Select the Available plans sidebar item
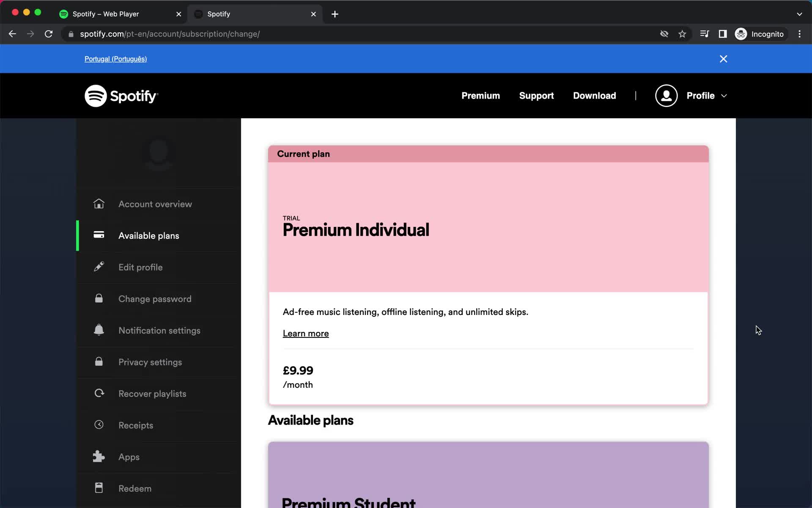Screen dimensions: 812x508 [148, 235]
